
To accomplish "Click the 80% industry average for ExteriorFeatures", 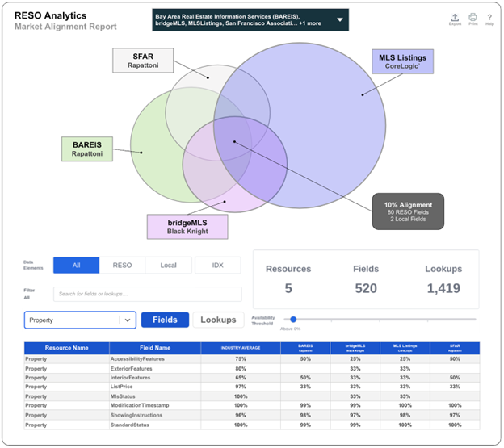I will pos(241,370).
